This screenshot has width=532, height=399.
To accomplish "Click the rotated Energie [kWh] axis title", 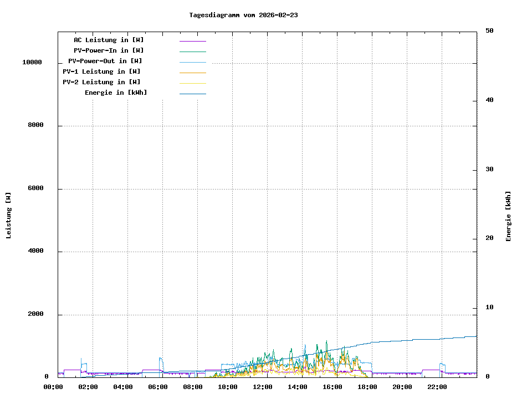I will (508, 216).
